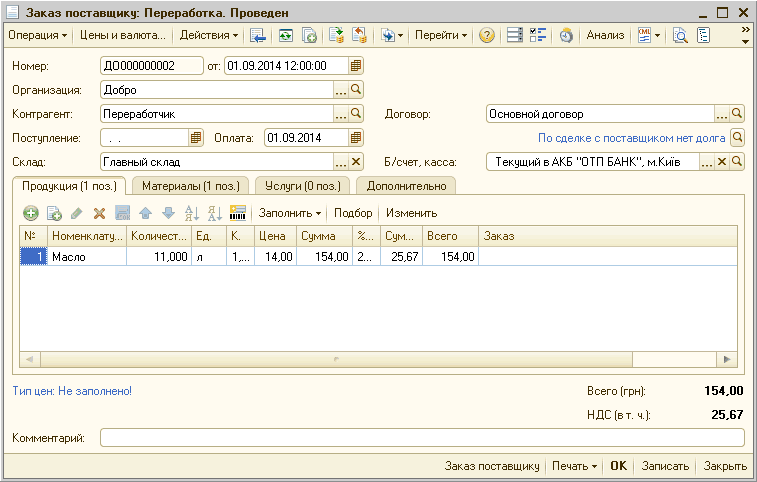Click the list rows settings icon
This screenshot has height=482, width=757.
(x=515, y=35)
